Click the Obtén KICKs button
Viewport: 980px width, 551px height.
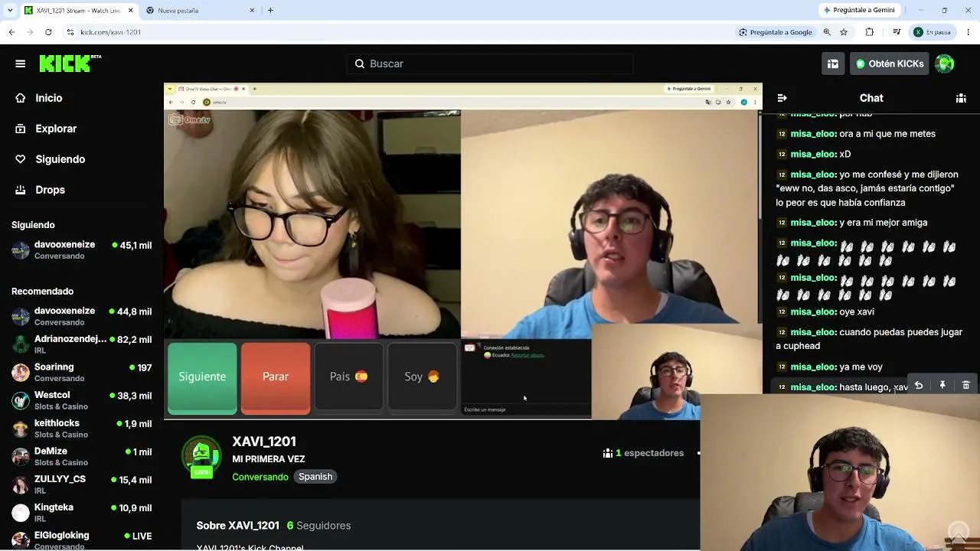click(x=889, y=64)
